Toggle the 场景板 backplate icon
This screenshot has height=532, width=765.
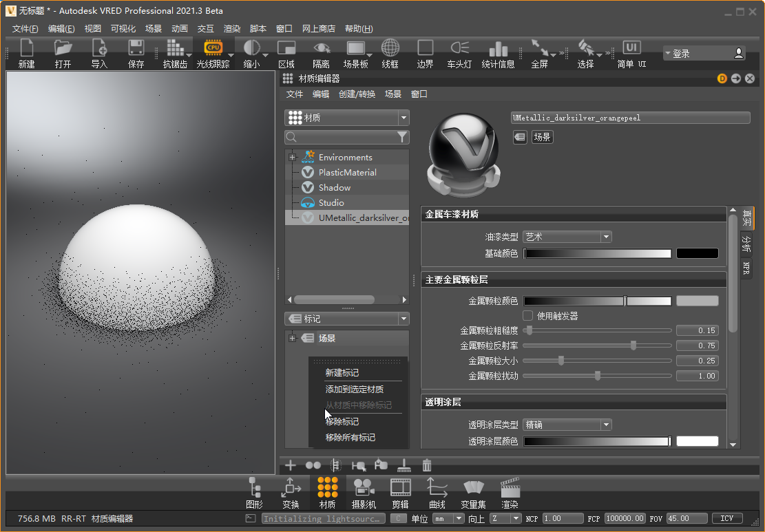pos(356,54)
